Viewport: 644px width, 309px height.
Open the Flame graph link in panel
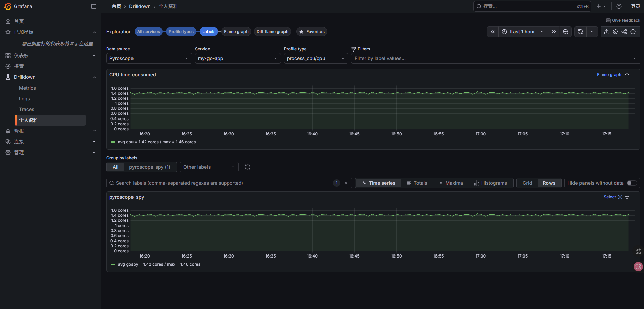click(x=609, y=75)
